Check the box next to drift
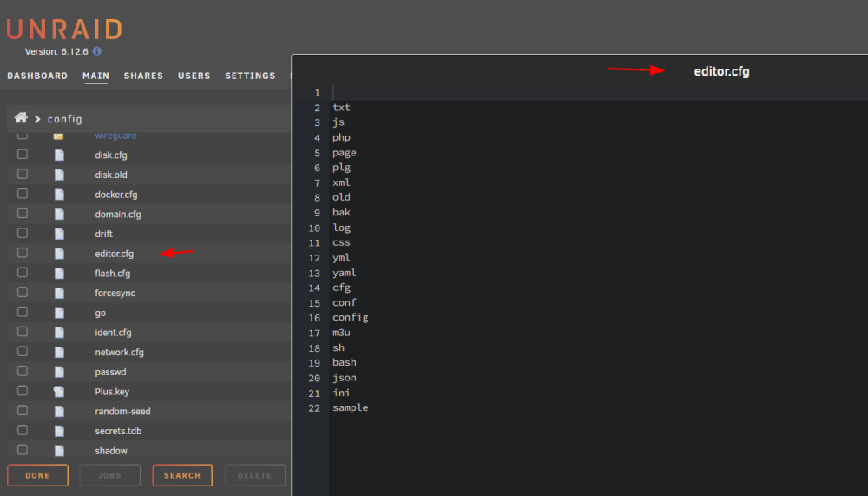Image resolution: width=868 pixels, height=496 pixels. (x=23, y=233)
